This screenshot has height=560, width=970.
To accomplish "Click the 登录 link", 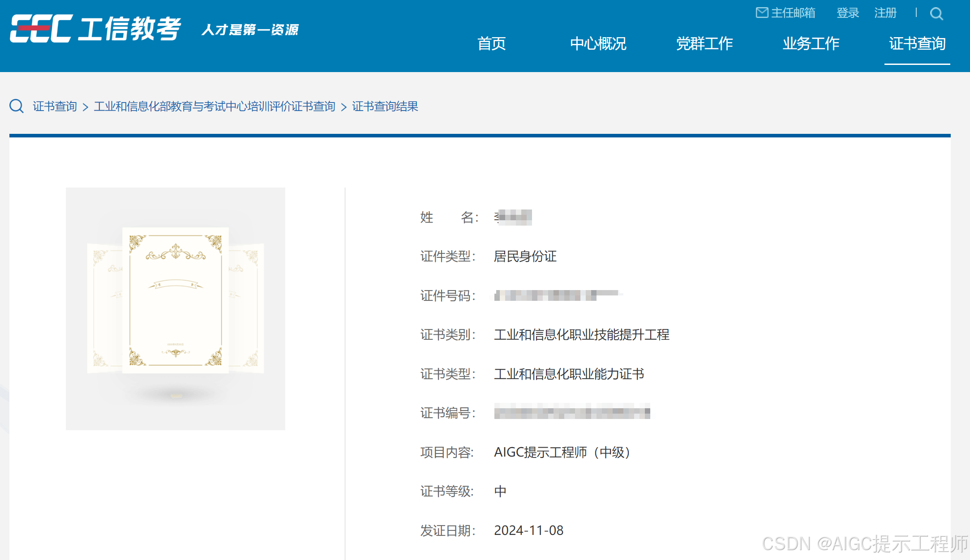I will 848,13.
